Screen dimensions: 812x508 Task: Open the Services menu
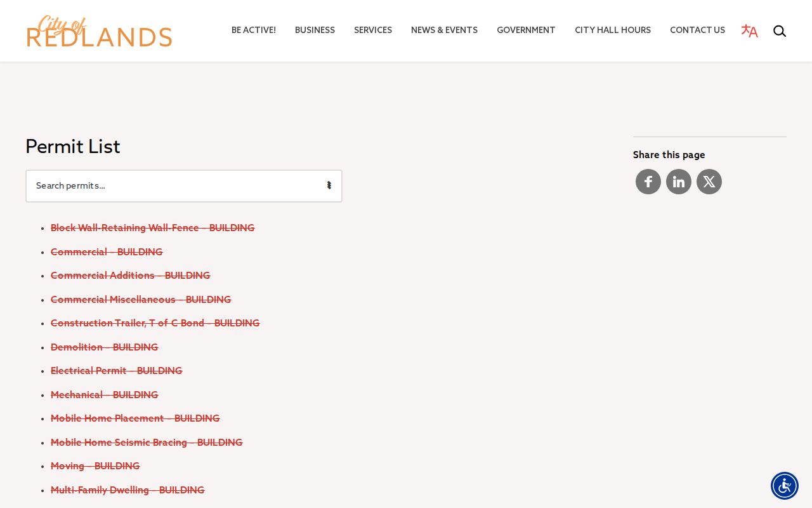tap(373, 30)
